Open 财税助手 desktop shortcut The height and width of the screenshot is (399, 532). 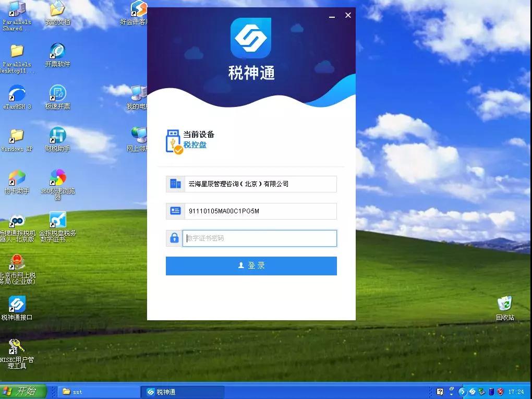(x=57, y=137)
